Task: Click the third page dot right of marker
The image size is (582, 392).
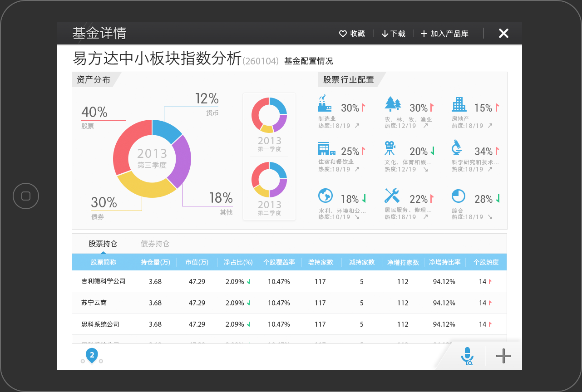Action: click(x=101, y=361)
